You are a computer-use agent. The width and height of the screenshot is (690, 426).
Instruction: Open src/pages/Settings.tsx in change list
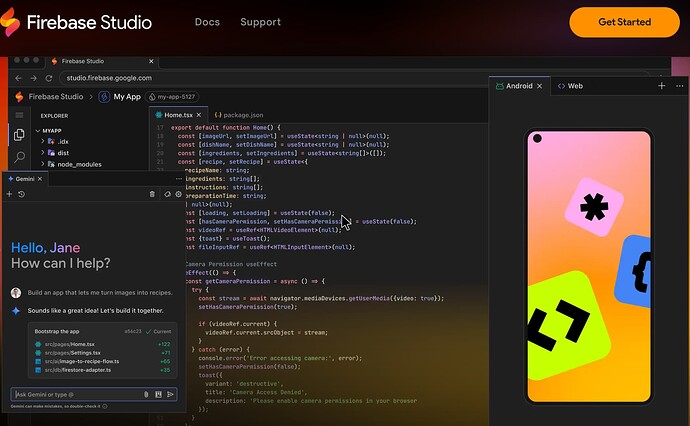73,353
